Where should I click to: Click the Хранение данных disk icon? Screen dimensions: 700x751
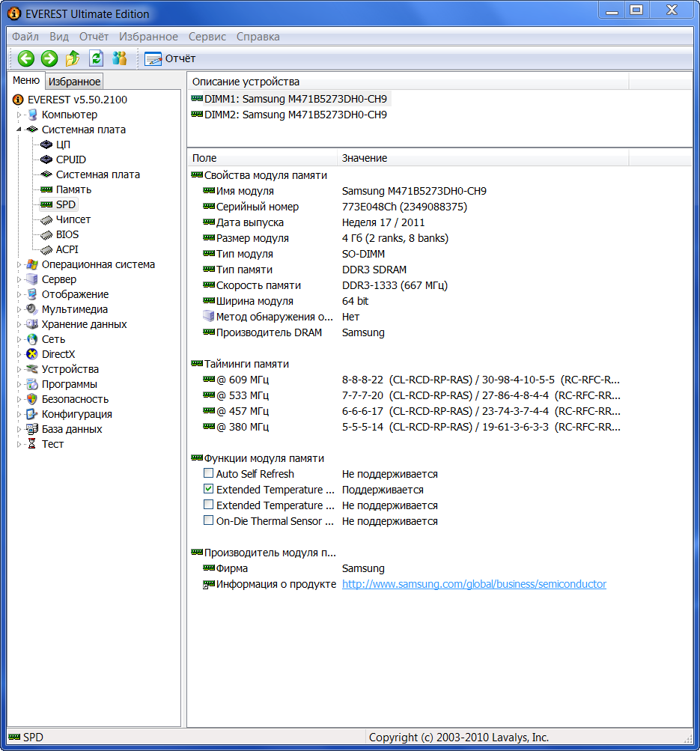coord(32,324)
